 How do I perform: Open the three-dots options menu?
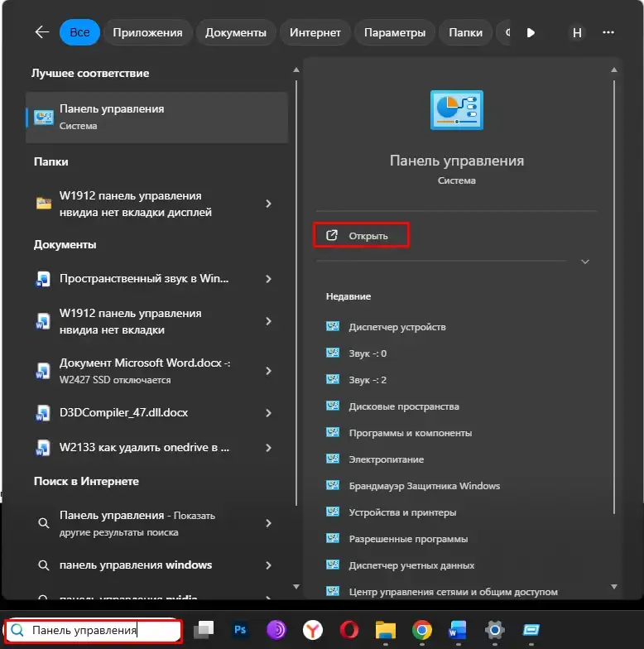(608, 32)
